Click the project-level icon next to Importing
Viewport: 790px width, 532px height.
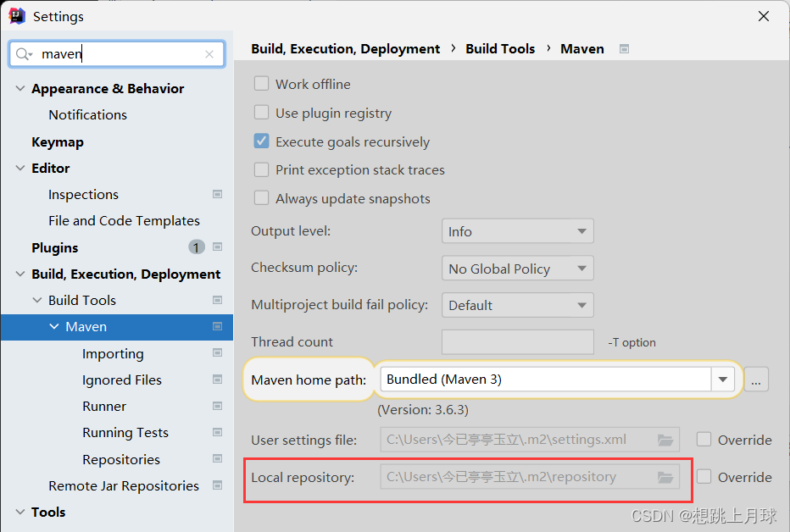218,352
